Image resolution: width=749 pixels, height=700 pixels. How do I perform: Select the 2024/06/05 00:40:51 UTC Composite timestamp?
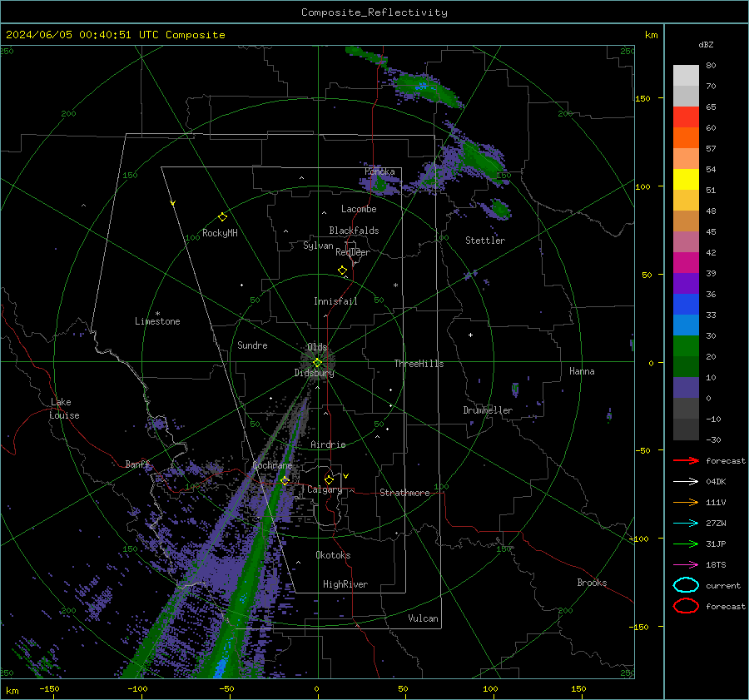(x=115, y=35)
